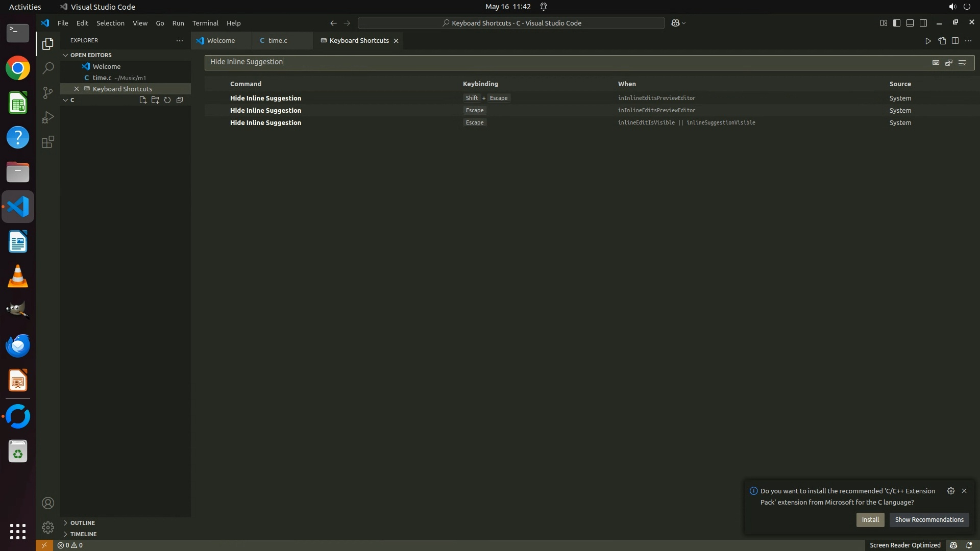Click New File icon in C folder header
This screenshot has width=980, height=551.
click(142, 100)
